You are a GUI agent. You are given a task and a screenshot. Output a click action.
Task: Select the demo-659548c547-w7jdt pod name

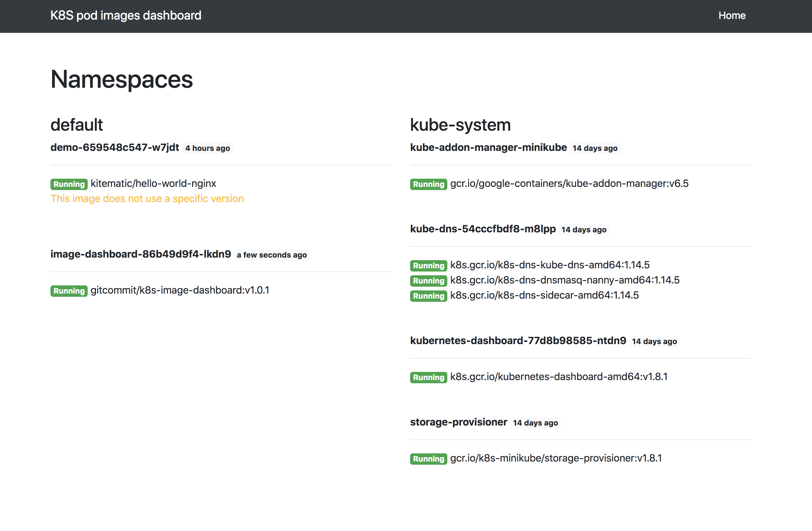[115, 147]
